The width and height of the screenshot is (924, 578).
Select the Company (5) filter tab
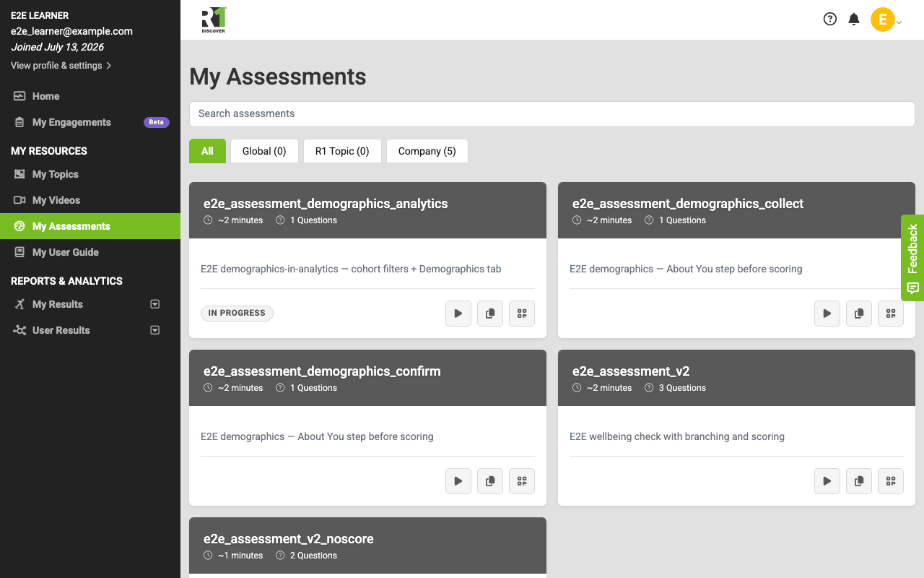427,151
